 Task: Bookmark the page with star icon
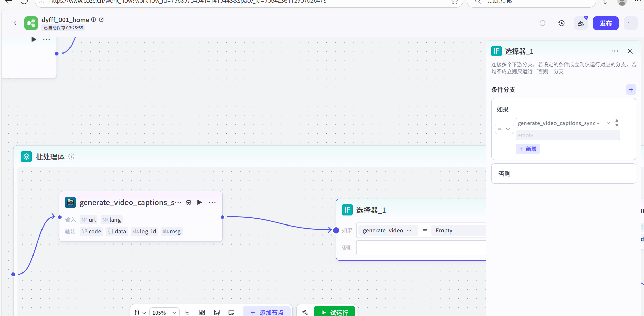click(455, 2)
